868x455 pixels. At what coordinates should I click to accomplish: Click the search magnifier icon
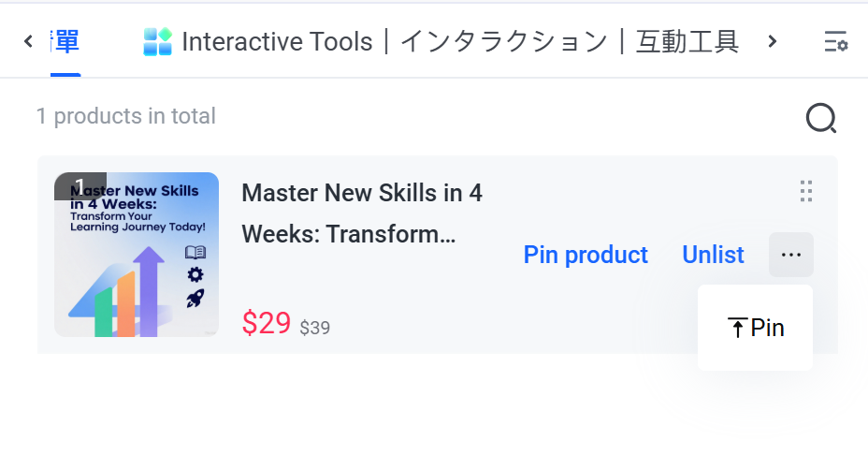[821, 118]
